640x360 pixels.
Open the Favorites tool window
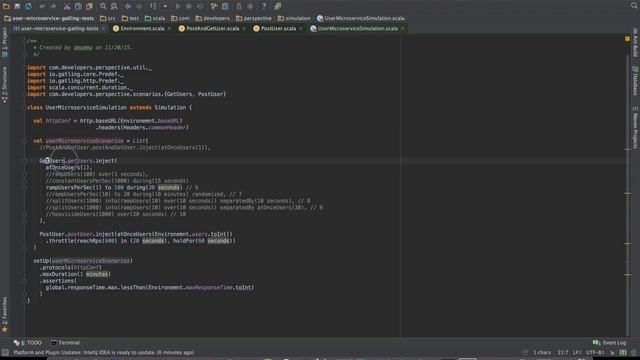(4, 314)
